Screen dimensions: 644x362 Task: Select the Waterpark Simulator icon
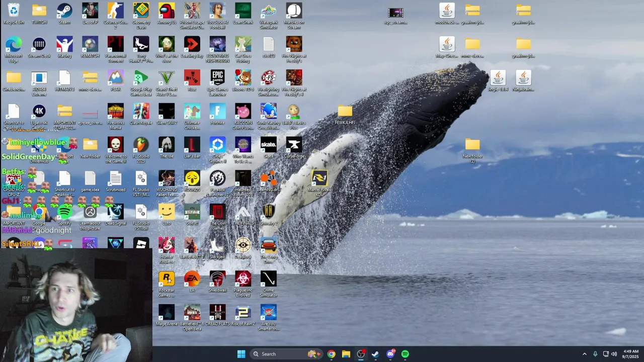269,16
